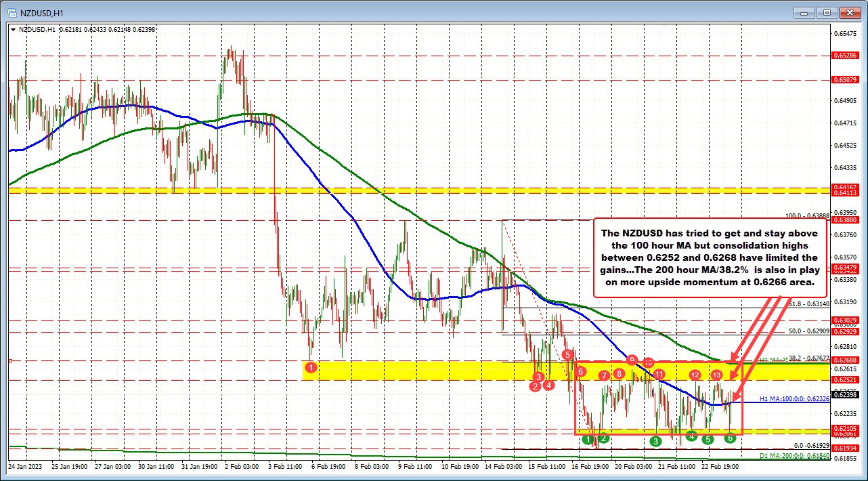Click the 9 Feb 11:00 date label

coord(416,467)
